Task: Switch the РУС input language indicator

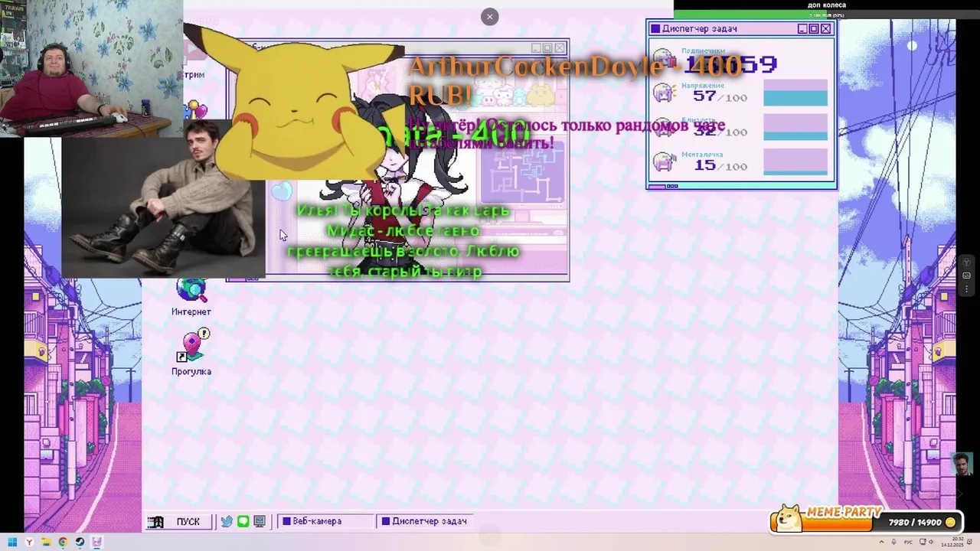Action: [x=908, y=543]
